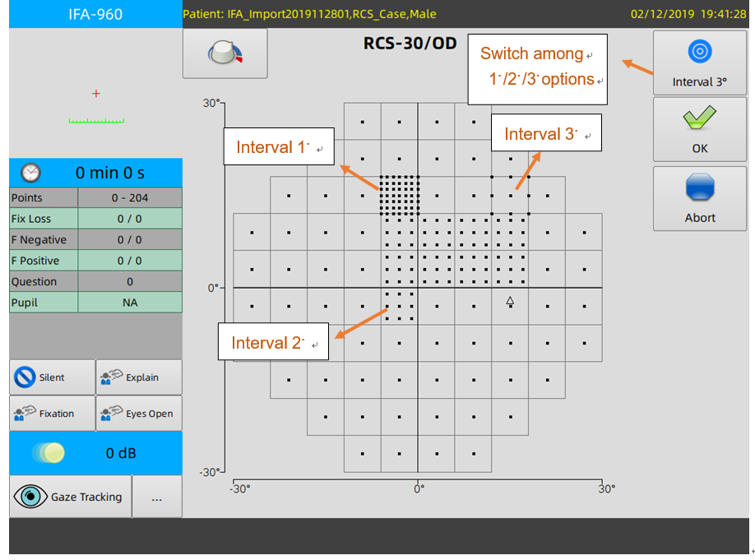Screen dimensions: 755x560
Task: Click the clock timer icon
Action: point(30,173)
